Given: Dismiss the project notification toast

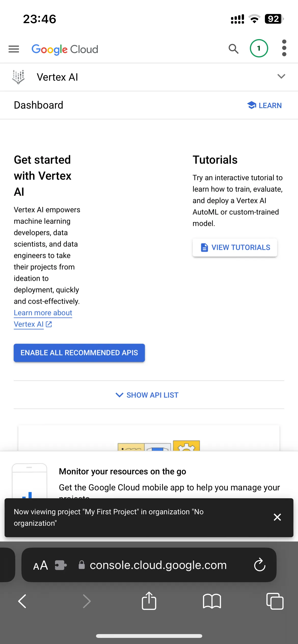Looking at the screenshot, I should coord(277,517).
